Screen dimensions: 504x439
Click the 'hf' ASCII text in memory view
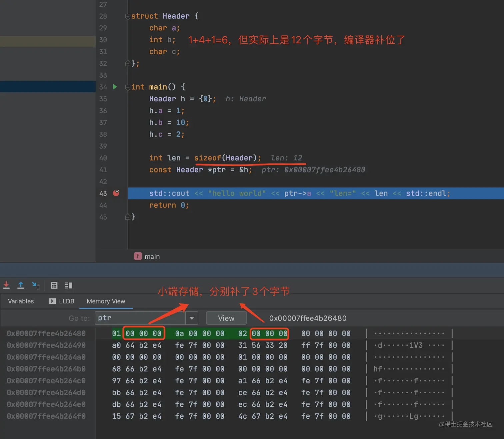pos(378,369)
